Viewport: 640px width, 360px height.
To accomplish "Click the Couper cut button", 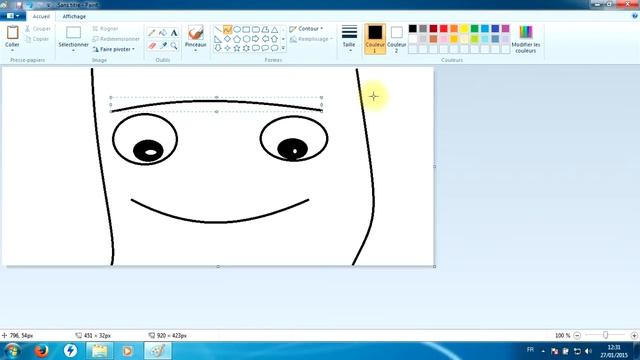I will [38, 29].
